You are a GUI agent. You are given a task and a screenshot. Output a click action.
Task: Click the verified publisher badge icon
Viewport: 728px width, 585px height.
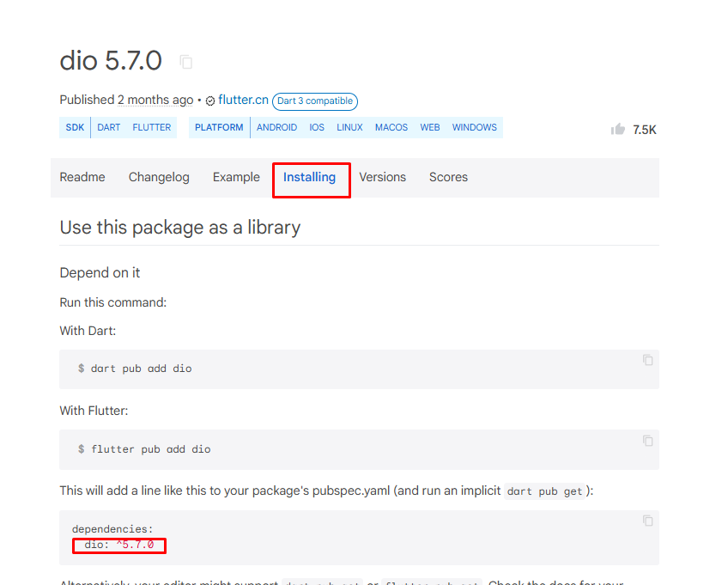pos(210,101)
